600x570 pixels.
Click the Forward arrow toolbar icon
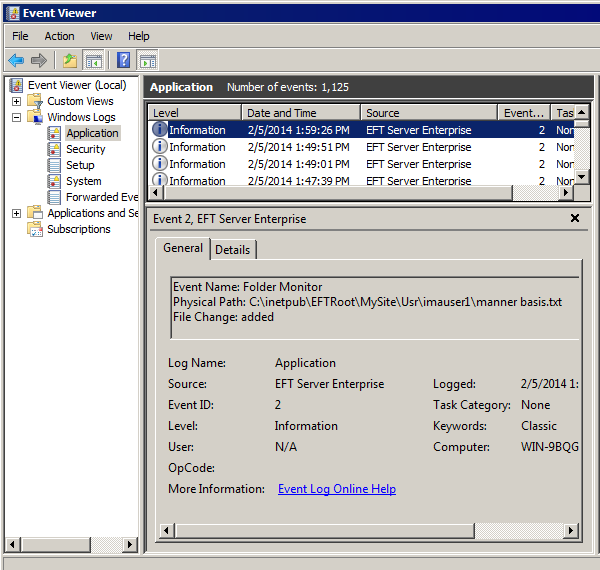coord(38,60)
